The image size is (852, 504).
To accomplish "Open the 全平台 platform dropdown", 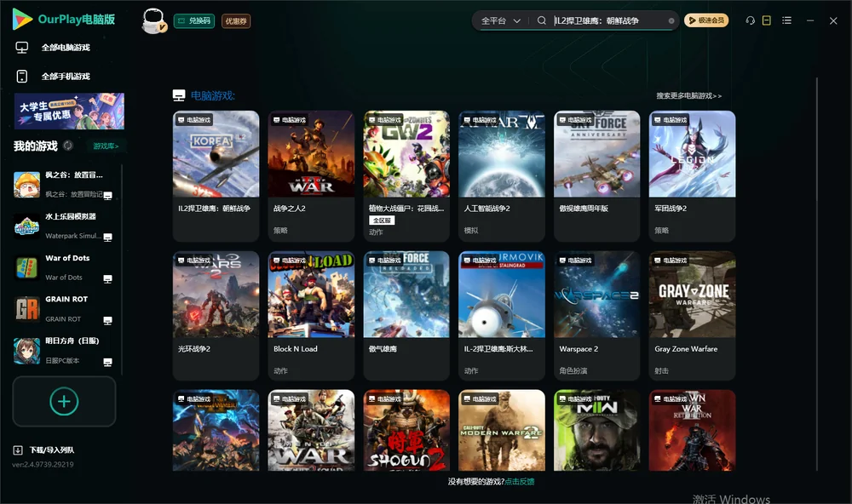I will pos(500,20).
